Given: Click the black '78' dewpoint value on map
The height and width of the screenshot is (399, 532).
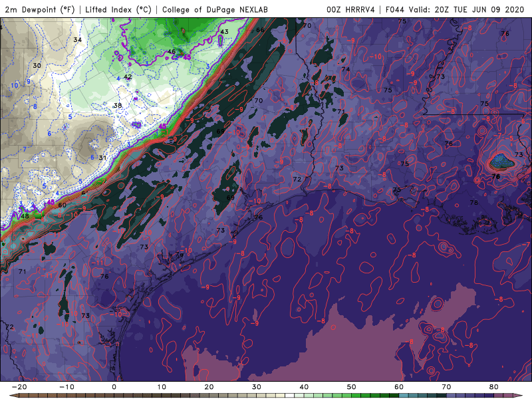Looking at the screenshot, I should tap(474, 203).
